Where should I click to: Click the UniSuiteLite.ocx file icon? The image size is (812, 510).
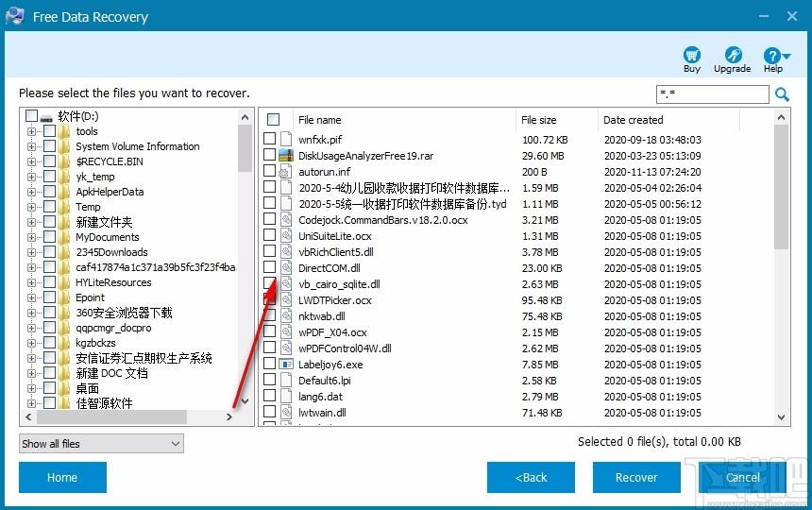tap(286, 235)
